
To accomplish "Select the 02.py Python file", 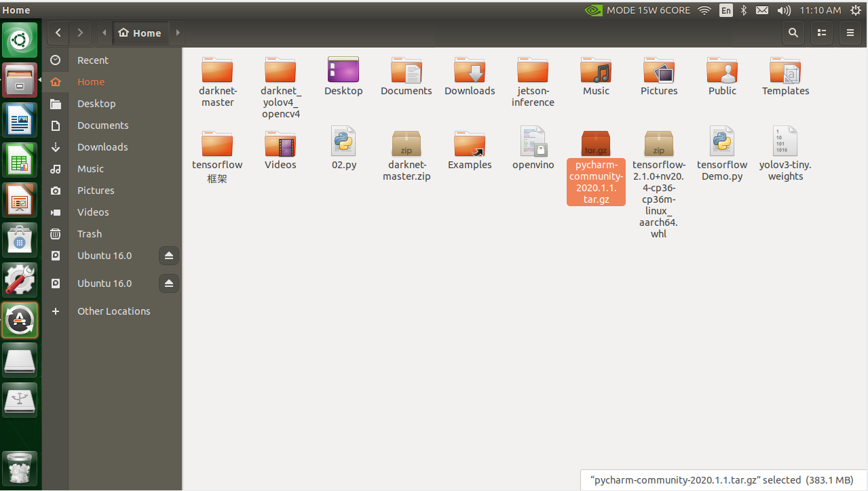I will (343, 142).
